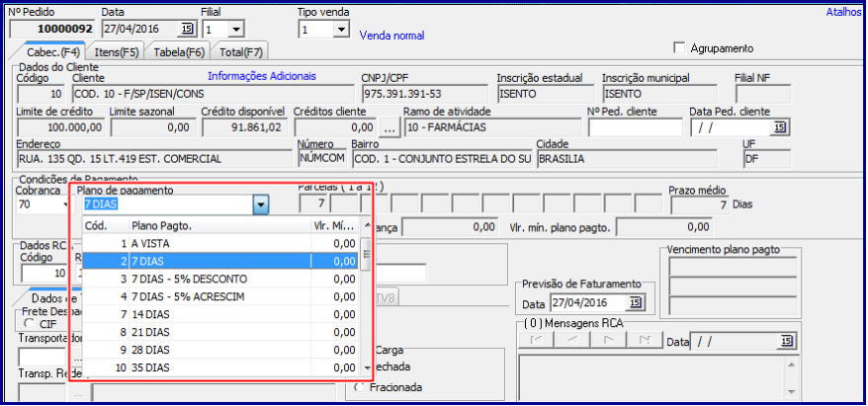868x406 pixels.
Task: Switch to the Itens(F5) tab
Action: coord(116,52)
